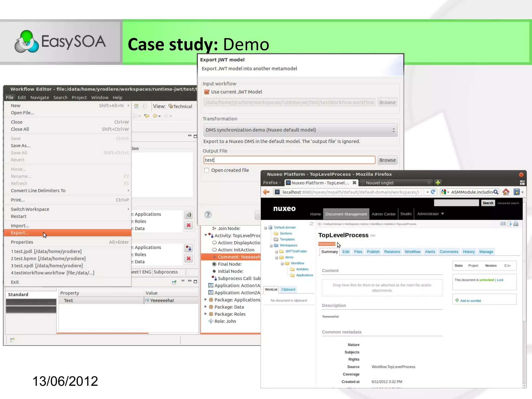
Task: Choose Export... in the File menu
Action: [x=68, y=233]
